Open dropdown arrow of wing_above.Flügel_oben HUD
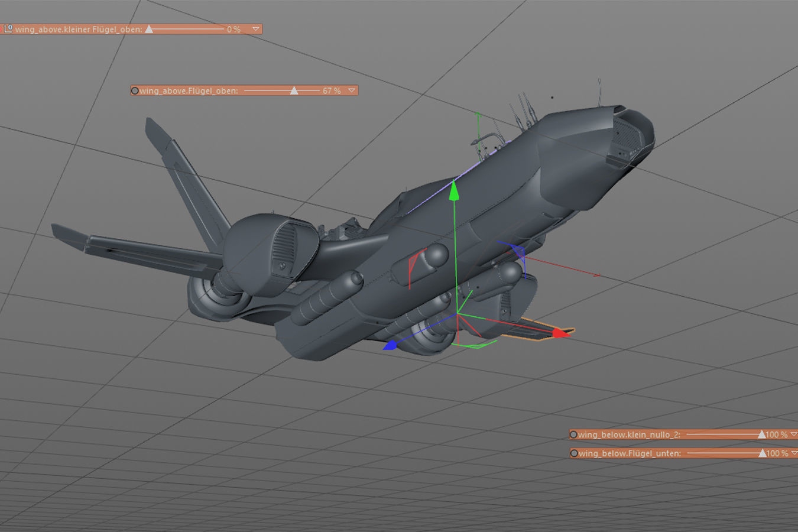 352,90
